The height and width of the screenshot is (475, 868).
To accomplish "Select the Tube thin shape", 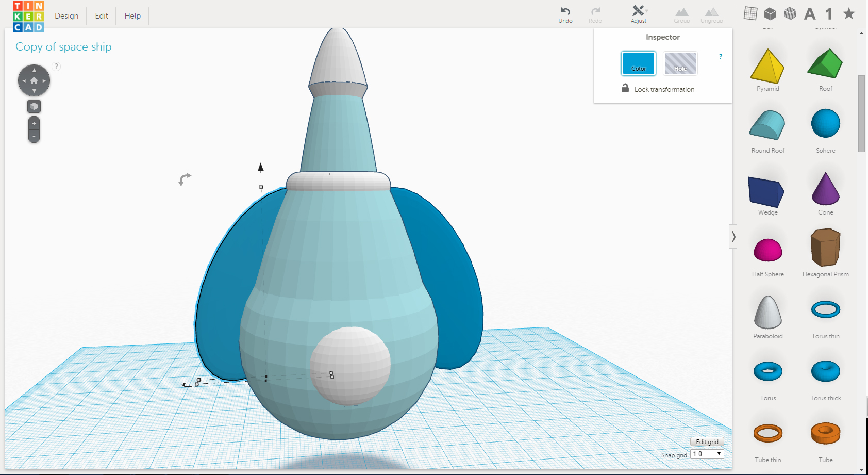I will 767,443.
